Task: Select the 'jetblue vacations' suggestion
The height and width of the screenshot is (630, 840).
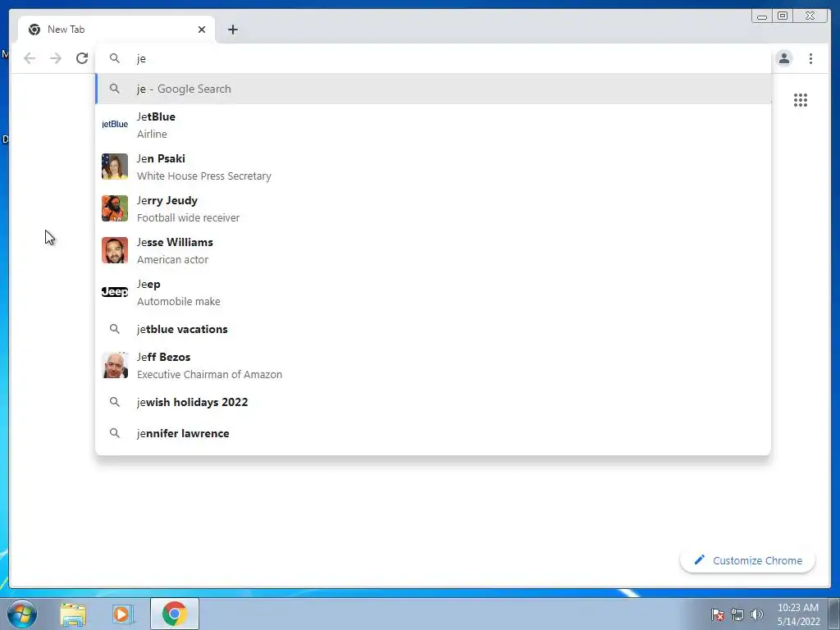Action: (433, 329)
